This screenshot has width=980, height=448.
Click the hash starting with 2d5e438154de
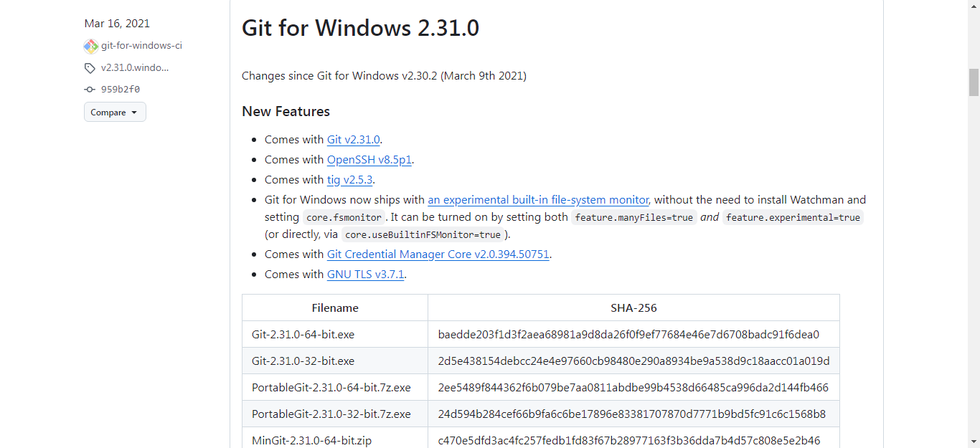(x=633, y=361)
